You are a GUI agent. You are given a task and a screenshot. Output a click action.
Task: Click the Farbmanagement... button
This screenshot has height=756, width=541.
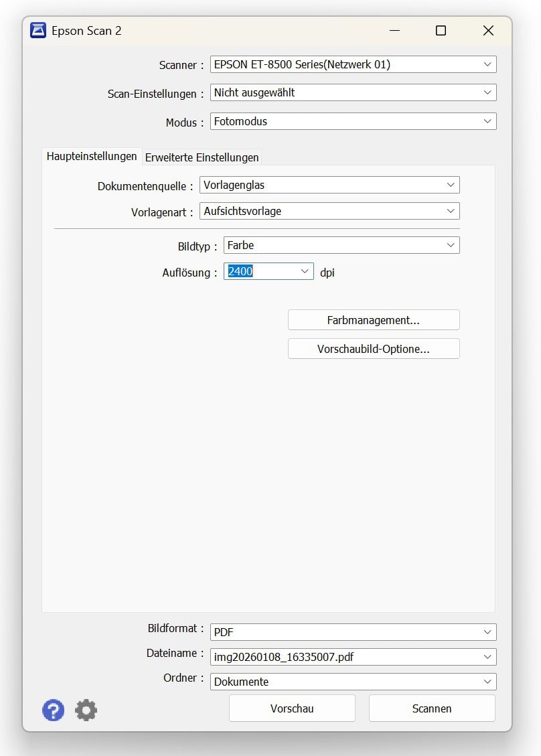pos(374,320)
